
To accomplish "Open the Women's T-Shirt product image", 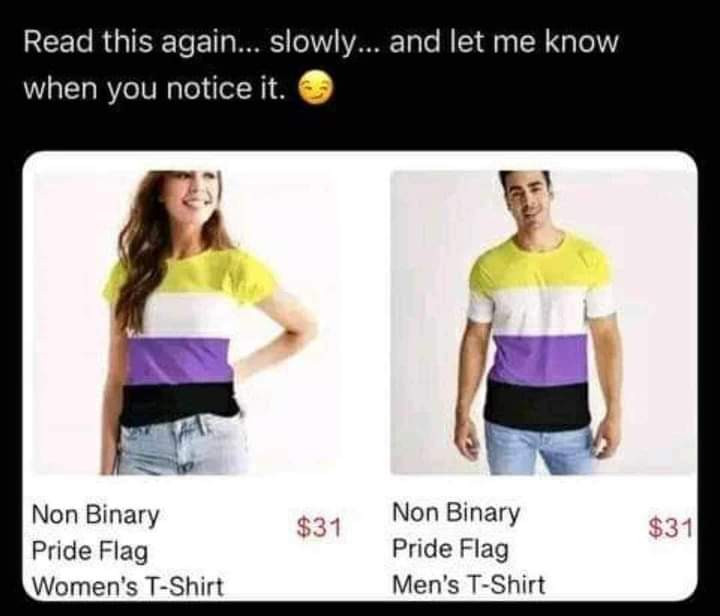I will click(183, 322).
